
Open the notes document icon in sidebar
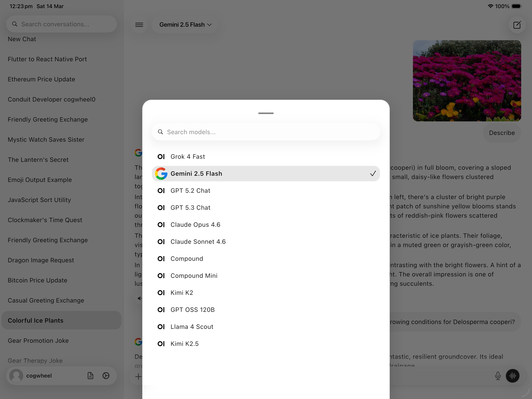[x=90, y=375]
